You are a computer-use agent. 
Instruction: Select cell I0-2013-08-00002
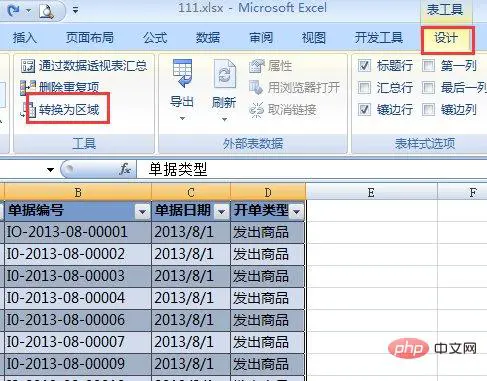click(78, 254)
